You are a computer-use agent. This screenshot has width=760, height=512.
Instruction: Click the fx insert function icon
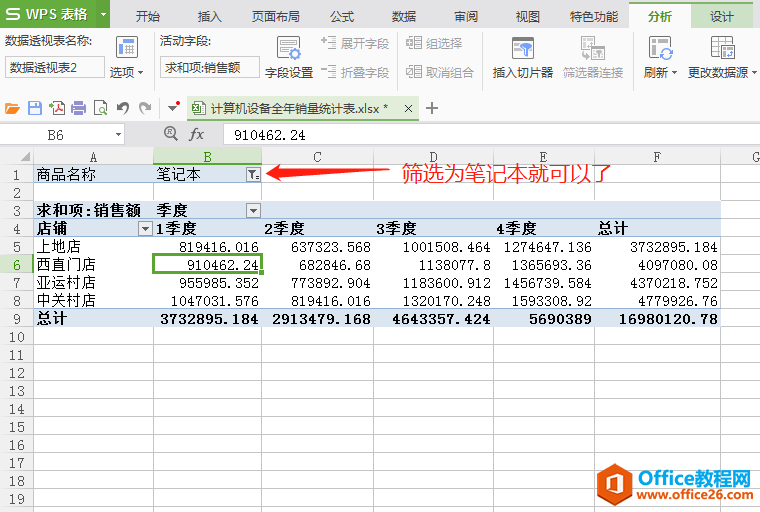click(x=196, y=134)
